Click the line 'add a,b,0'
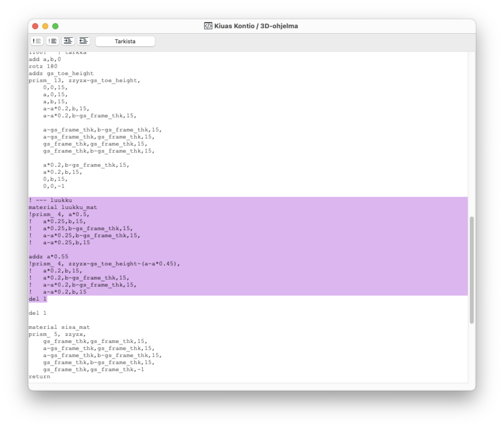Viewport: 504px width, 428px height. point(45,59)
